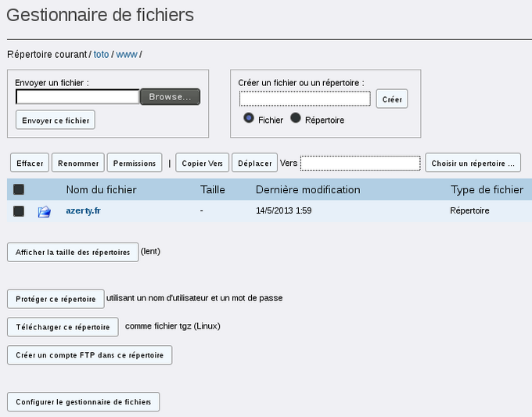The image size is (532, 417).
Task: Click the Effacer button
Action: point(30,163)
